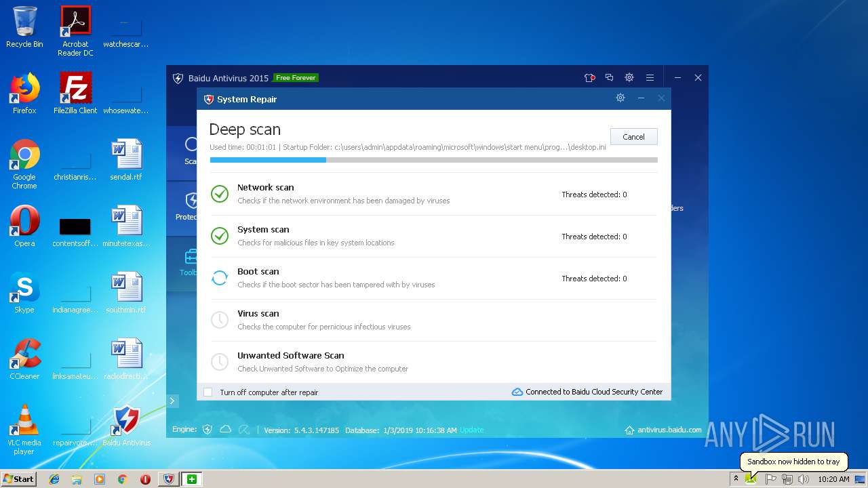
Task: Click the Unwanted Software Scan pending icon
Action: pyautogui.click(x=220, y=362)
